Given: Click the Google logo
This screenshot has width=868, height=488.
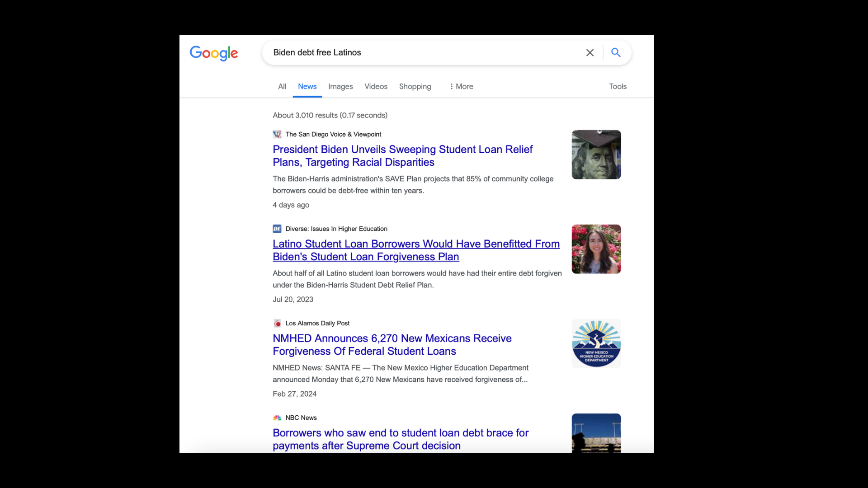Looking at the screenshot, I should pos(213,53).
